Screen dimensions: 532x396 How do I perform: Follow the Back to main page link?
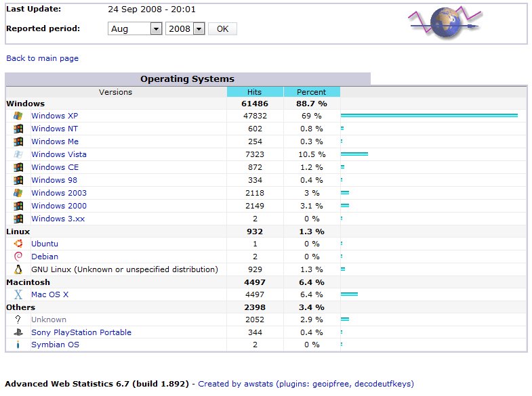pyautogui.click(x=43, y=58)
